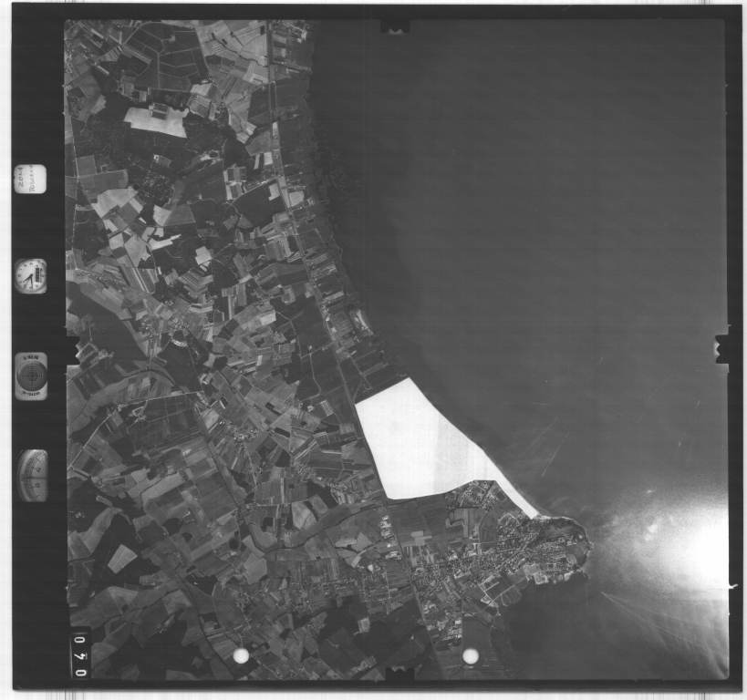This screenshot has height=700, width=747.
Task: Click the clock dial in the film margin
Action: point(31,275)
